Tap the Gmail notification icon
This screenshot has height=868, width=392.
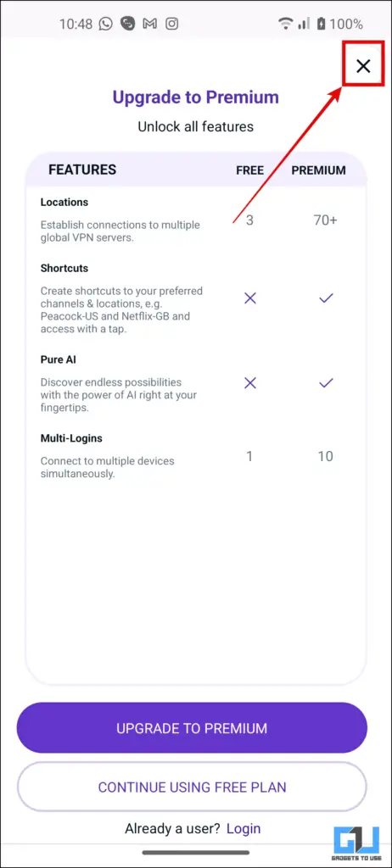(x=149, y=24)
